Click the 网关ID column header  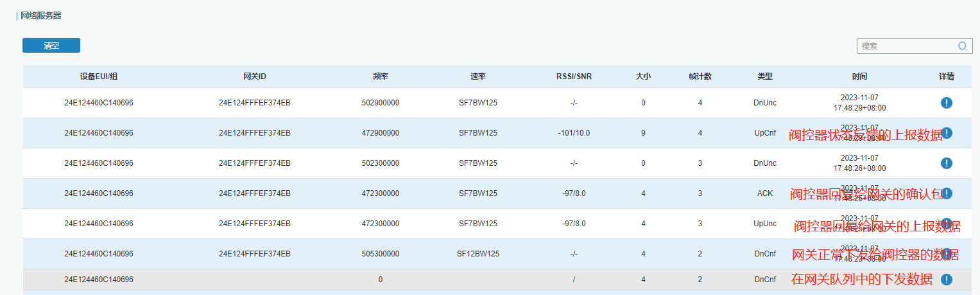pyautogui.click(x=254, y=76)
